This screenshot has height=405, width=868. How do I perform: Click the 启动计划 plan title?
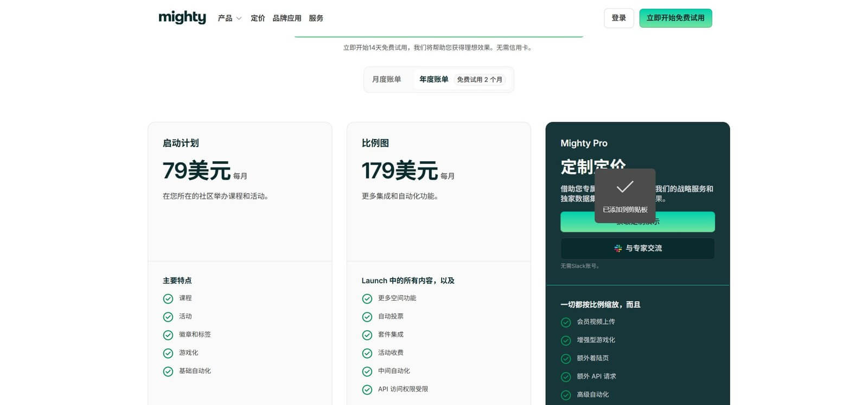pyautogui.click(x=181, y=143)
